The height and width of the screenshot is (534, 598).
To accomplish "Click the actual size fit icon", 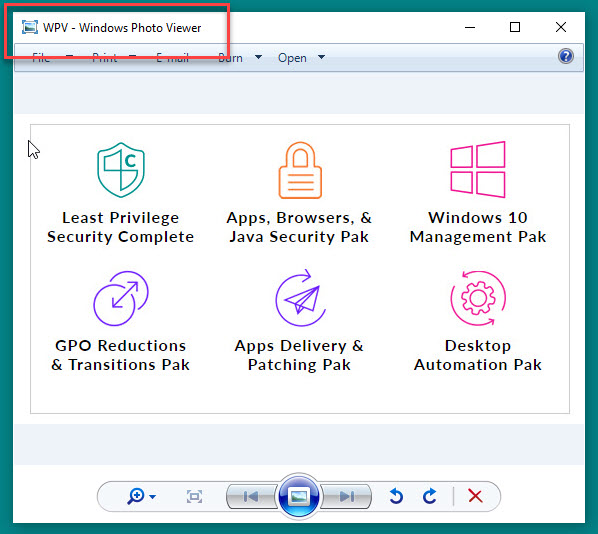I will point(194,496).
